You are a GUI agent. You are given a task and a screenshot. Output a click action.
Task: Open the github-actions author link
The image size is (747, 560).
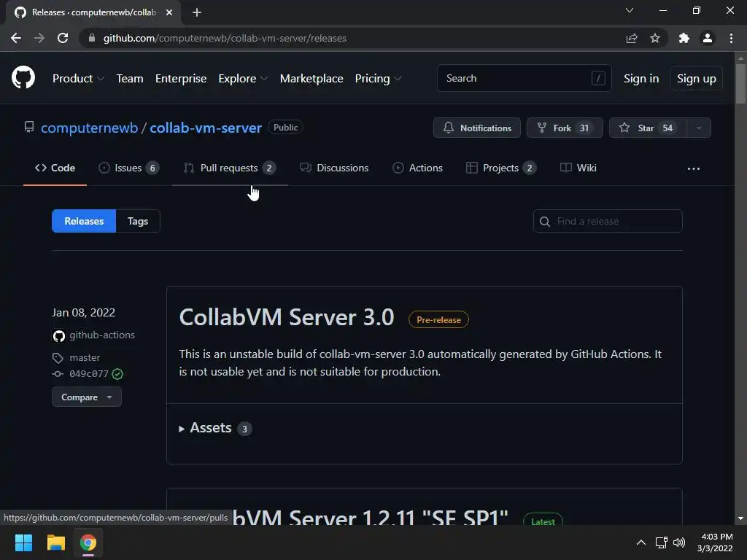pyautogui.click(x=102, y=335)
